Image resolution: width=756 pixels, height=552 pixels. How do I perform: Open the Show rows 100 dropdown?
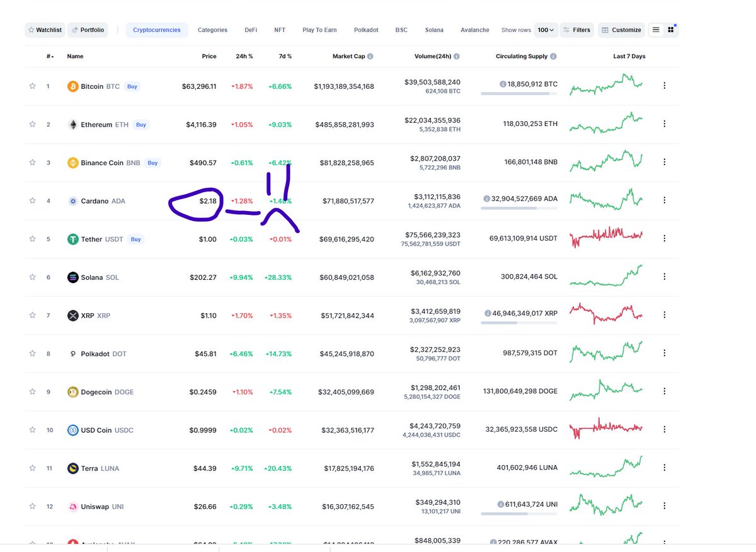click(x=546, y=30)
